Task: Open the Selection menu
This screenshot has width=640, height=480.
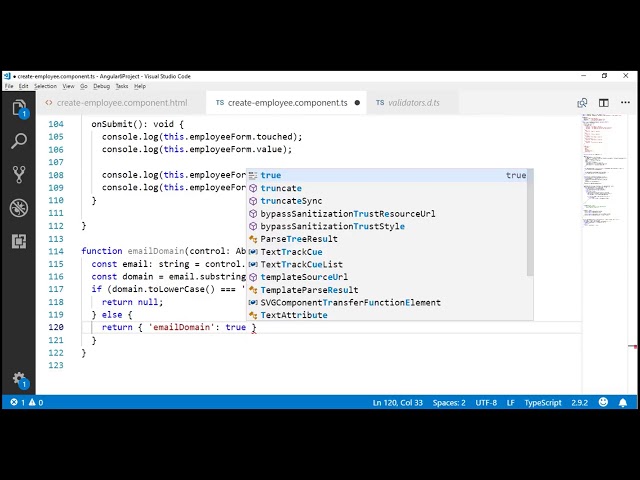Action: [x=45, y=86]
